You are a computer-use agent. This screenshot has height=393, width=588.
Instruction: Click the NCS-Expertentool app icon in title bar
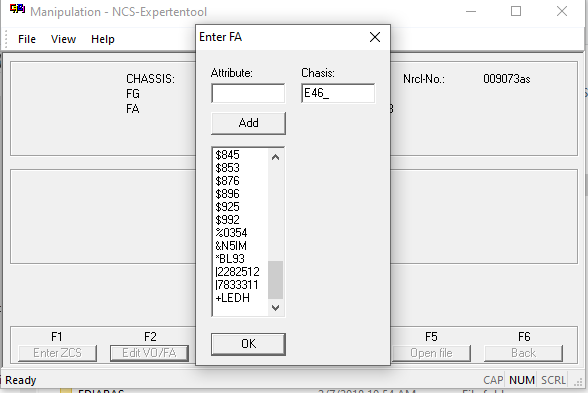17,9
